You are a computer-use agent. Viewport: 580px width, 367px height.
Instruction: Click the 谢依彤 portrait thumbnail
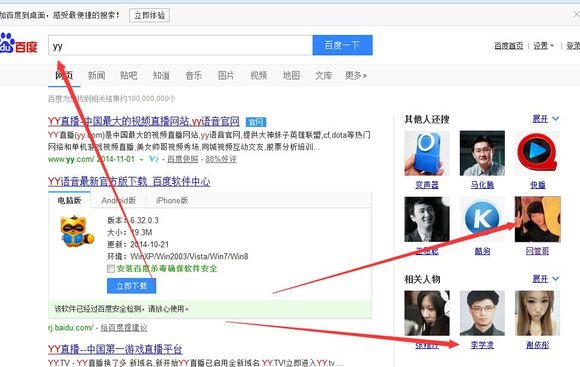[x=537, y=313]
